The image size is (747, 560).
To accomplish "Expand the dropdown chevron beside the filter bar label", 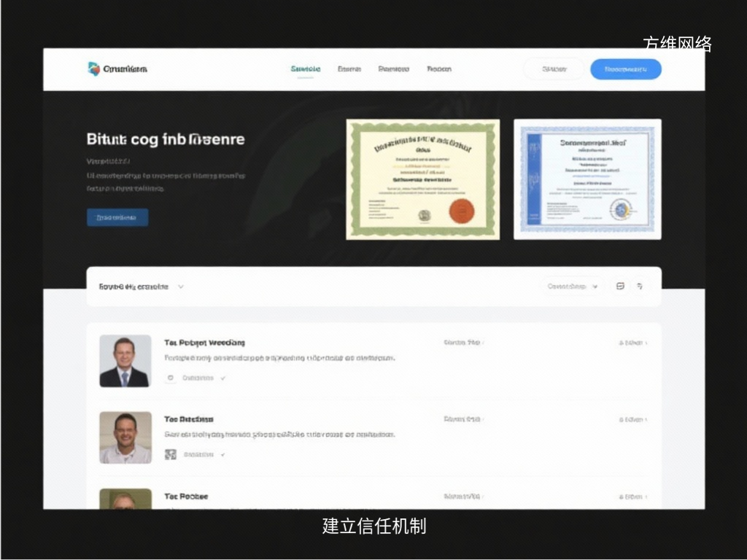I will pos(181,287).
